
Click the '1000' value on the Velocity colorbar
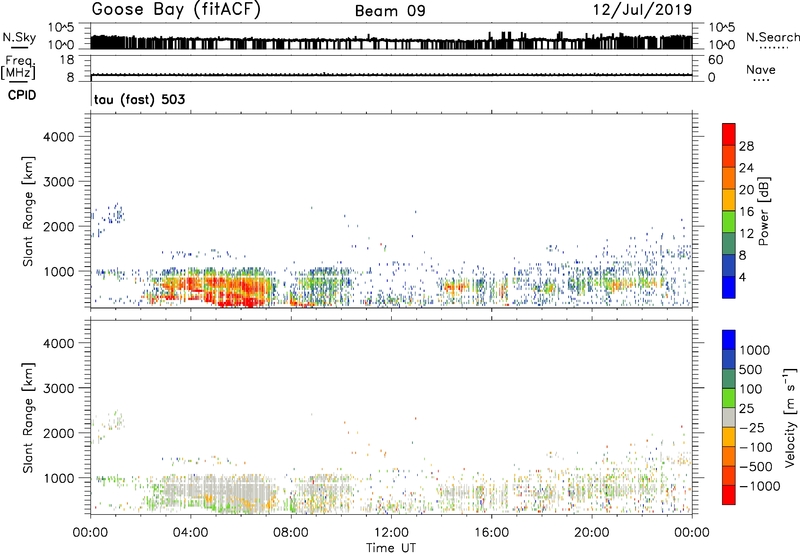point(755,350)
